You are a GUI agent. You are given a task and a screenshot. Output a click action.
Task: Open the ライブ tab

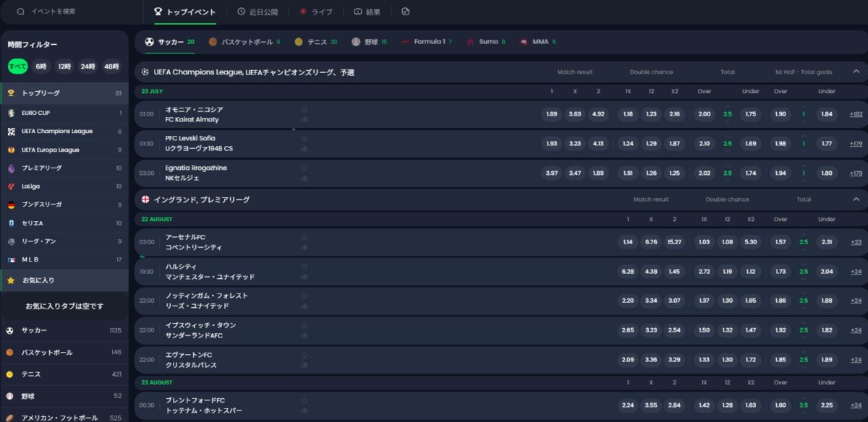pos(316,12)
